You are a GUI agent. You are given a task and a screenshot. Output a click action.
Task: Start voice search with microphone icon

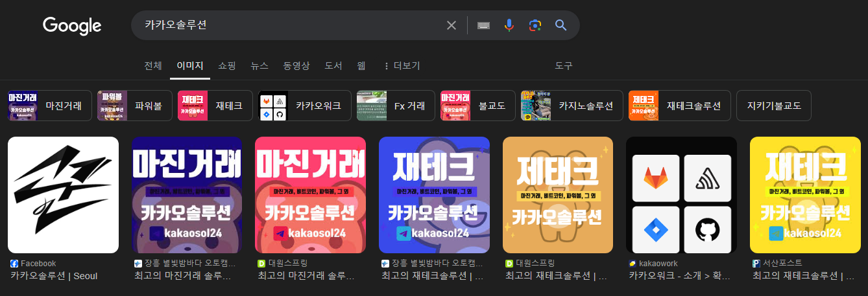pos(509,25)
